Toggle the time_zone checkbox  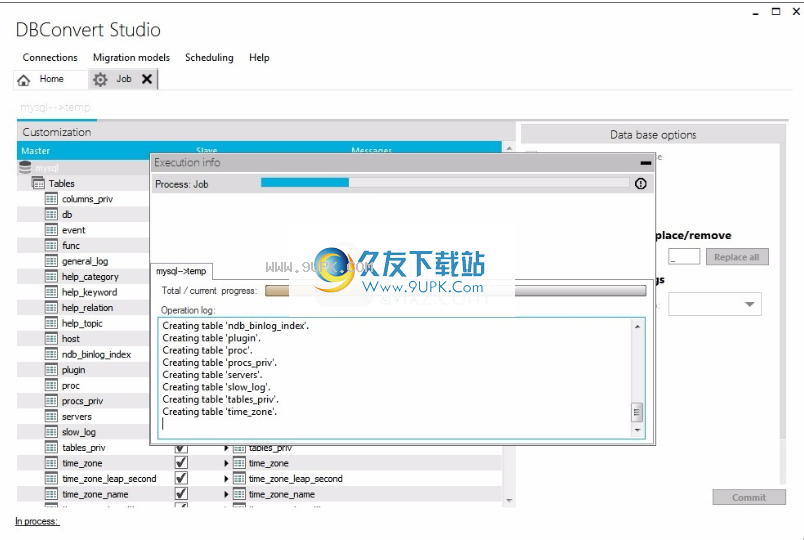tap(181, 463)
